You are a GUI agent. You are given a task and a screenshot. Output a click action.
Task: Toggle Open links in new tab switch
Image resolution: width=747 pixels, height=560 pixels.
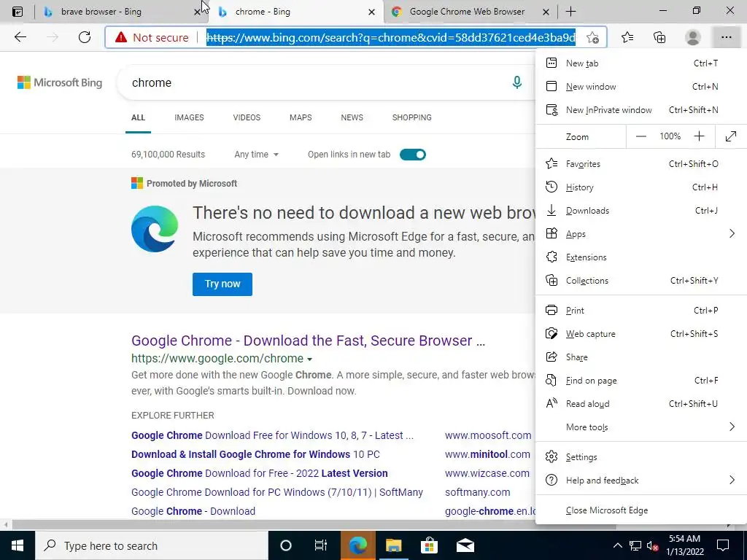(x=413, y=155)
